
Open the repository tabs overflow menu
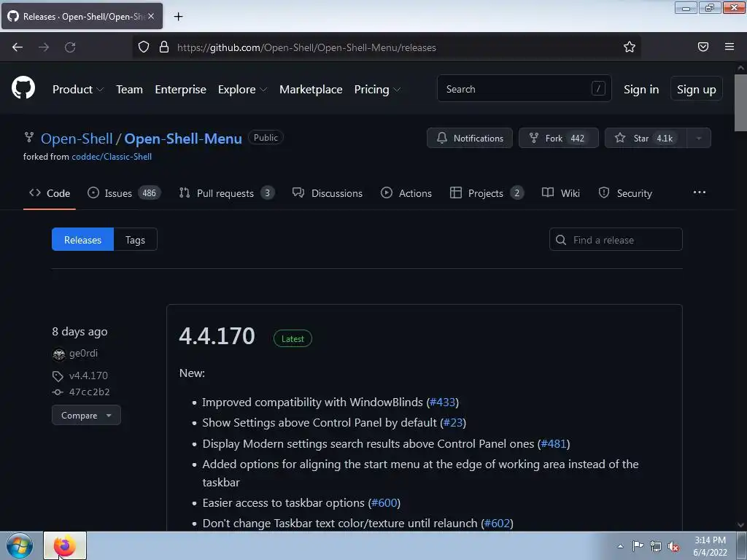(700, 192)
